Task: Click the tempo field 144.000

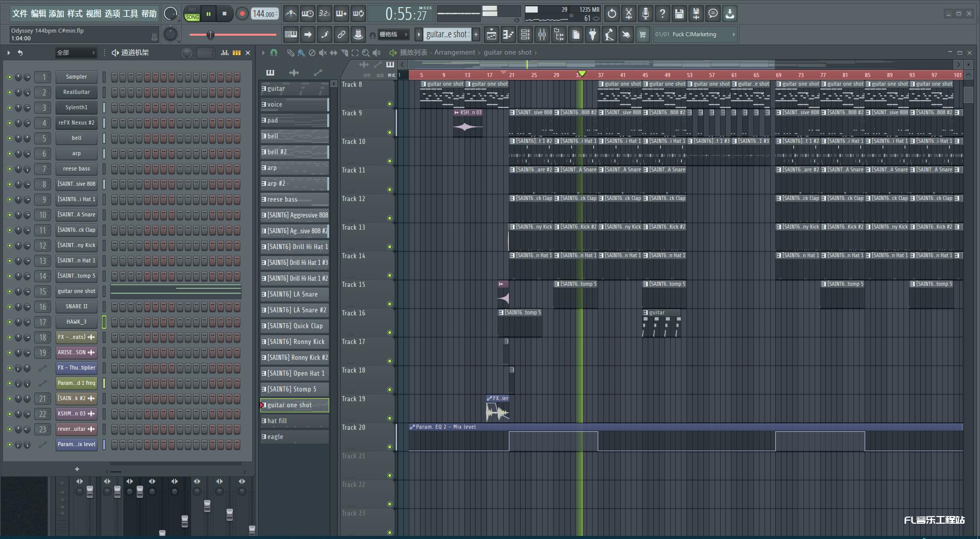Action: [x=264, y=14]
